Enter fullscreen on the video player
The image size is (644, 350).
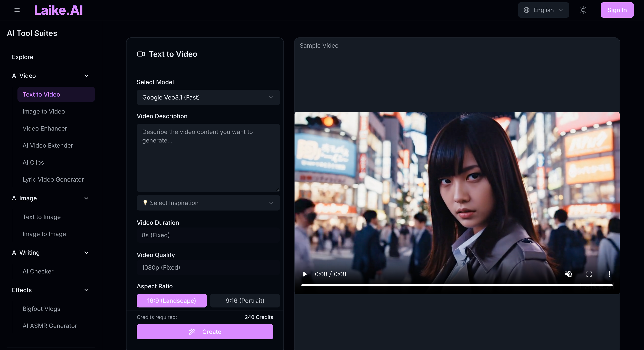click(x=589, y=274)
